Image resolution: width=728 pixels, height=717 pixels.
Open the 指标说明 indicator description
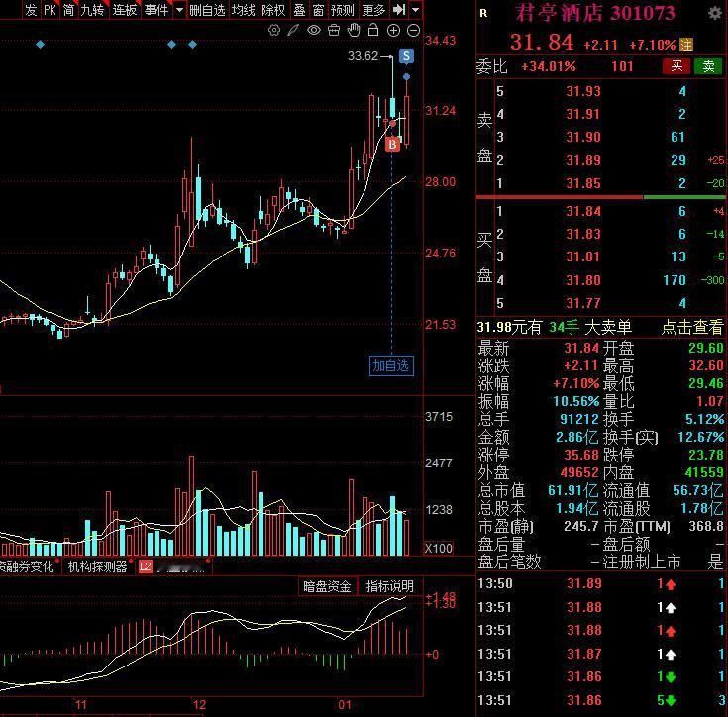(389, 586)
